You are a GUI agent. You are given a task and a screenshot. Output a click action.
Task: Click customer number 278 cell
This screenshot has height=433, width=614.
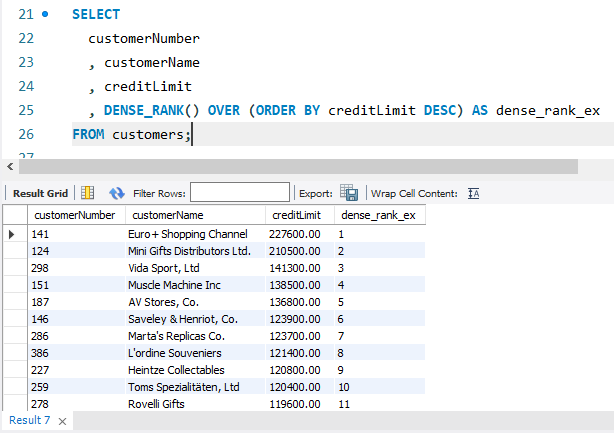coord(76,404)
